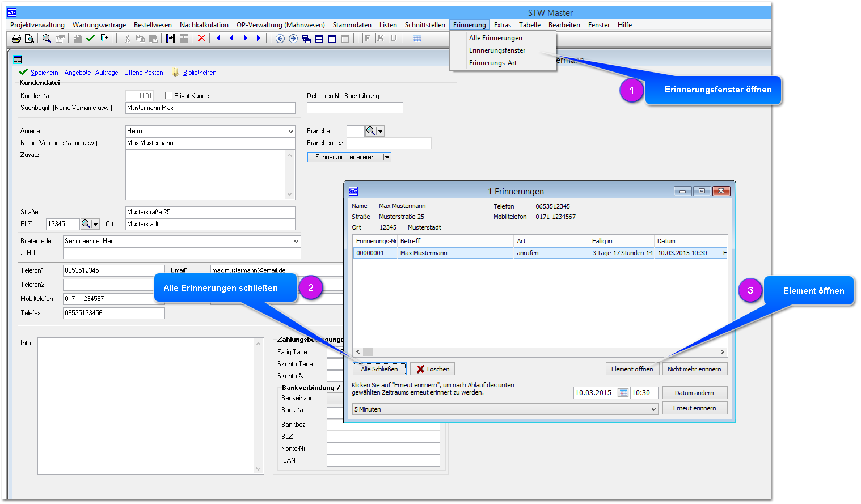Click the red X delete toolbar icon
This screenshot has height=504, width=861.
pyautogui.click(x=201, y=39)
